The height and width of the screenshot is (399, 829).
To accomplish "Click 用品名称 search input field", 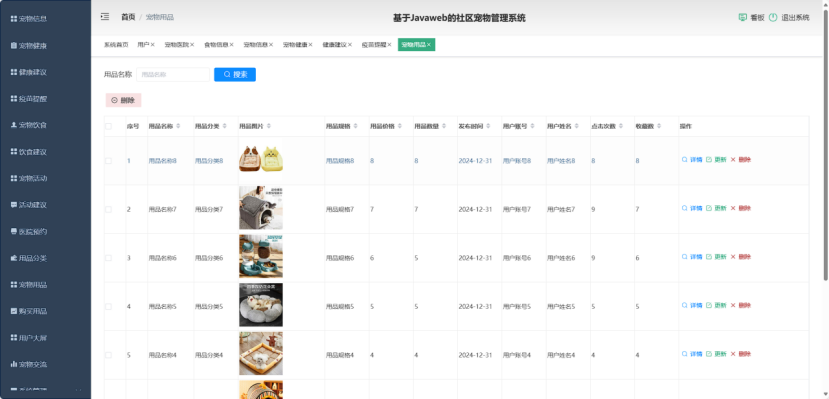I will [173, 75].
